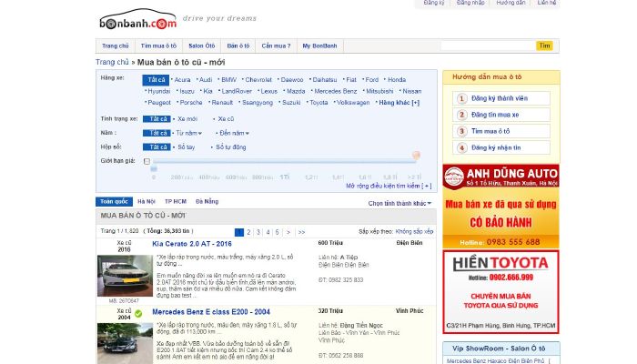This screenshot has height=364, width=637.
Task: Click the Hiền Toyota banner ad
Action: click(500, 292)
